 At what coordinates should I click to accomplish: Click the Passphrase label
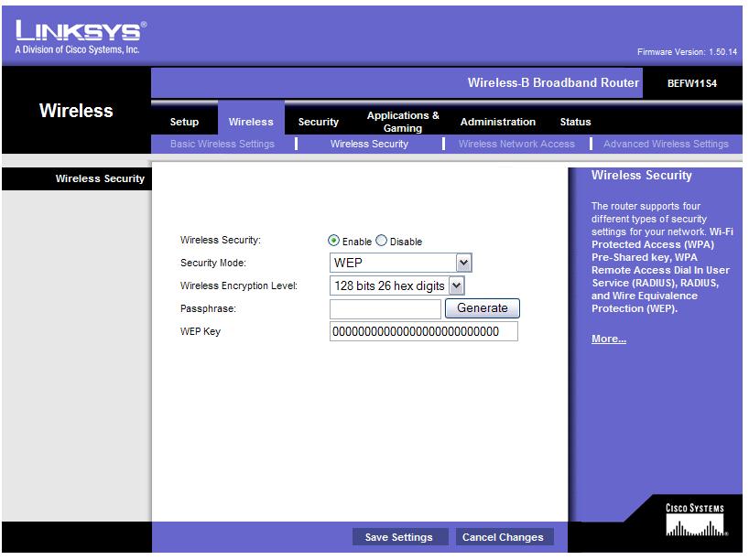[x=208, y=309]
